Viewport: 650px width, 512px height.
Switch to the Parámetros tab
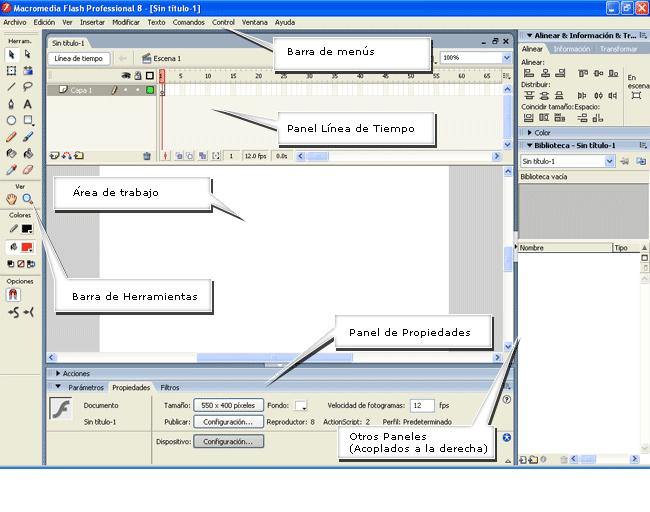point(86,388)
